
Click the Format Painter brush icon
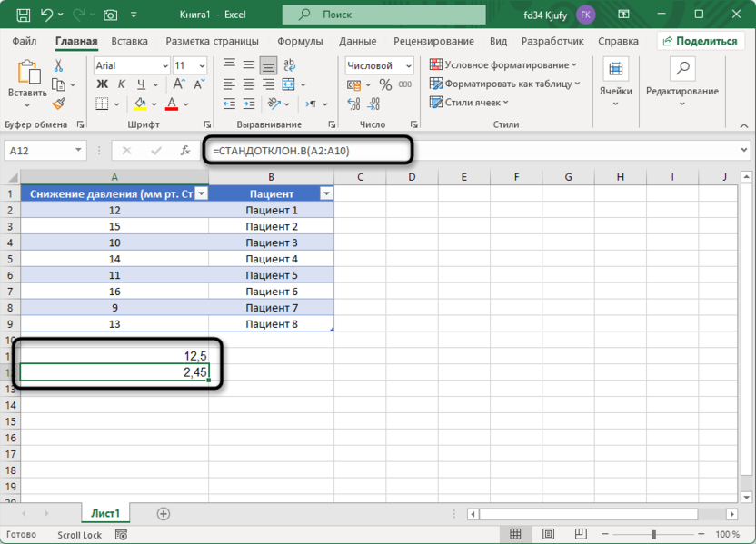59,104
